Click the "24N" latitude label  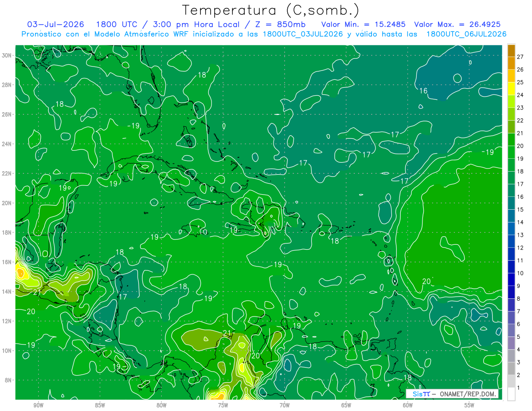point(6,144)
